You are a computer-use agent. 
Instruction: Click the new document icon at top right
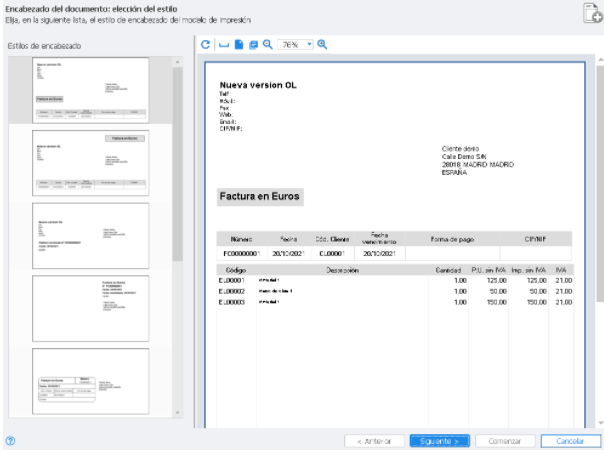592,14
